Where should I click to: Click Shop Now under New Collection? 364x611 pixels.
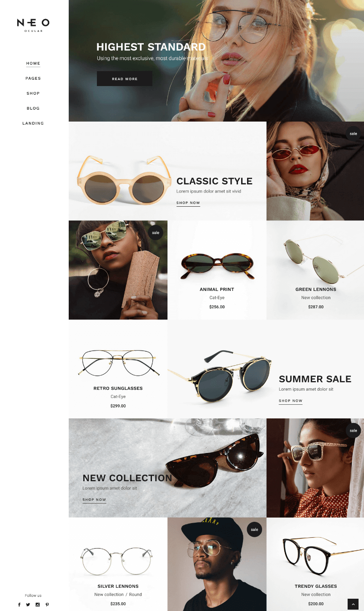pos(94,500)
